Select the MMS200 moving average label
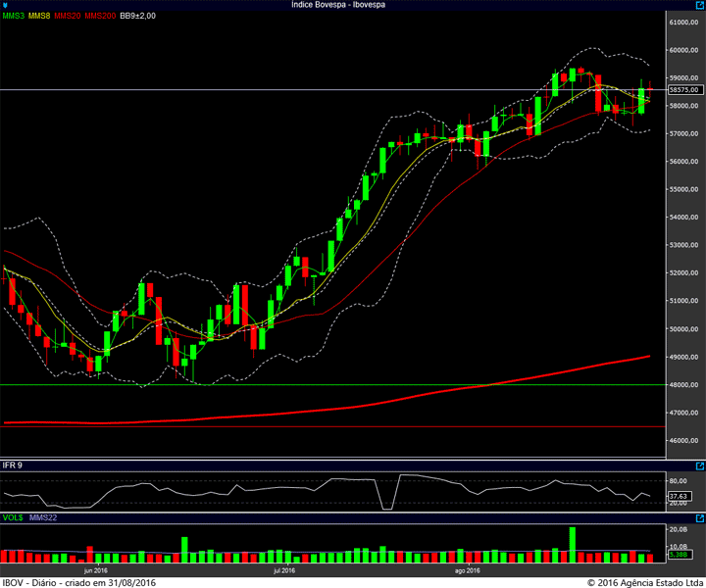 (x=100, y=16)
